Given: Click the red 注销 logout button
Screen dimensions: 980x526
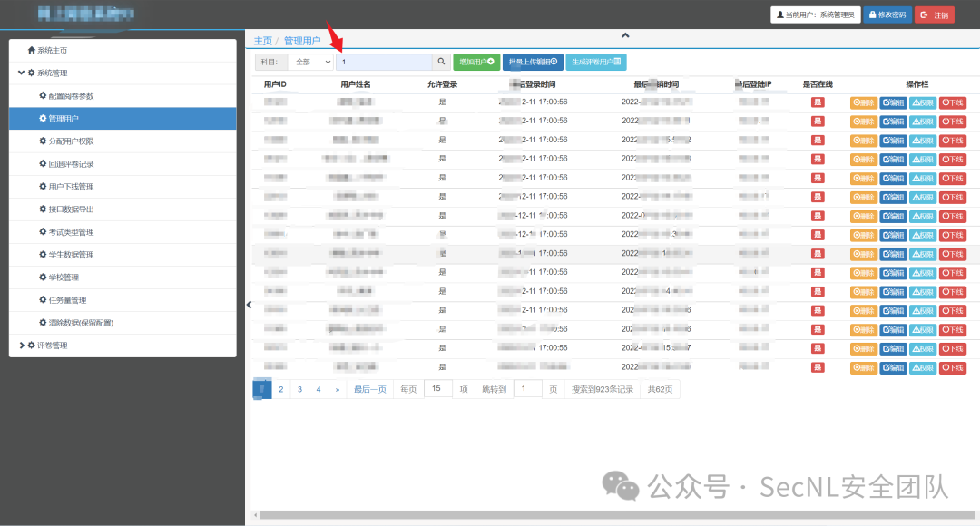Looking at the screenshot, I should tap(935, 15).
